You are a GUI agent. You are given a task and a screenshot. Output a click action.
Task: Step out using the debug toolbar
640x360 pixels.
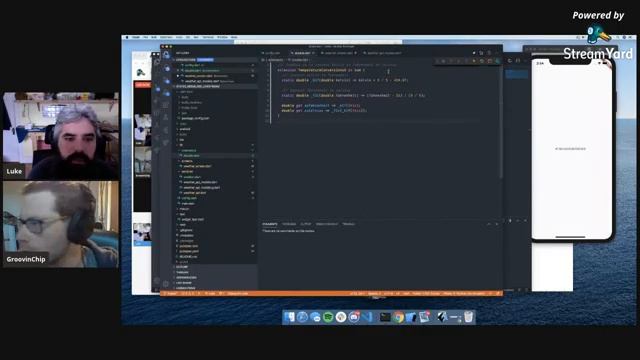466,61
